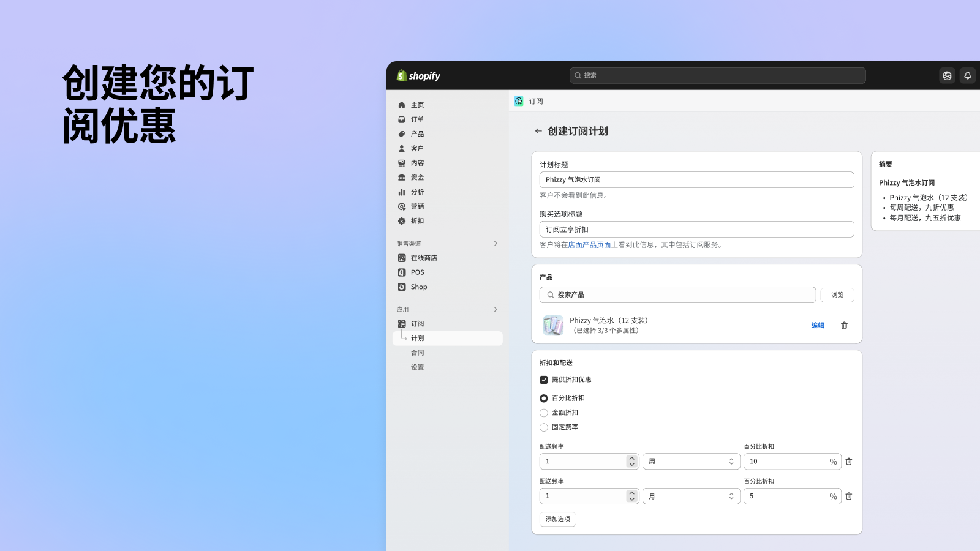Click the 浏览 browse button
The width and height of the screenshot is (980, 551).
click(837, 295)
